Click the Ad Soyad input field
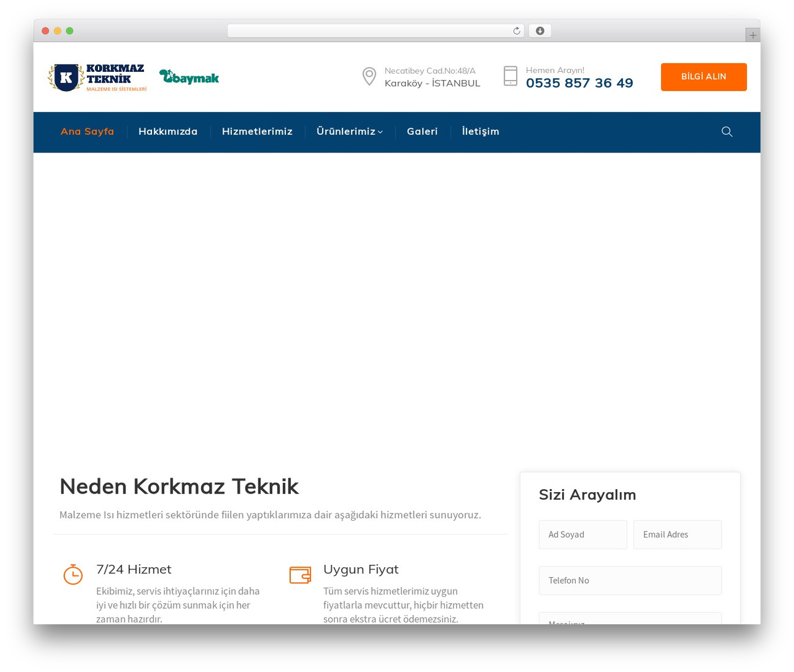The width and height of the screenshot is (794, 672). tap(583, 534)
